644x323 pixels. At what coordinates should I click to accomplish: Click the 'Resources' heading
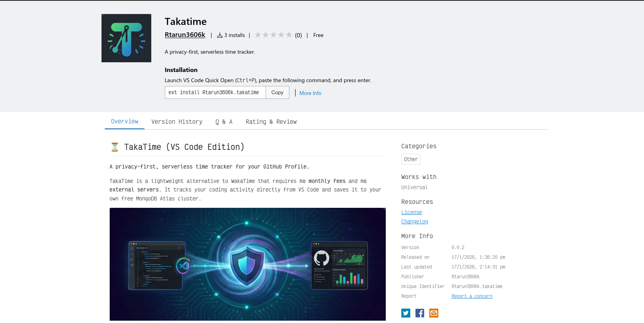[417, 202]
